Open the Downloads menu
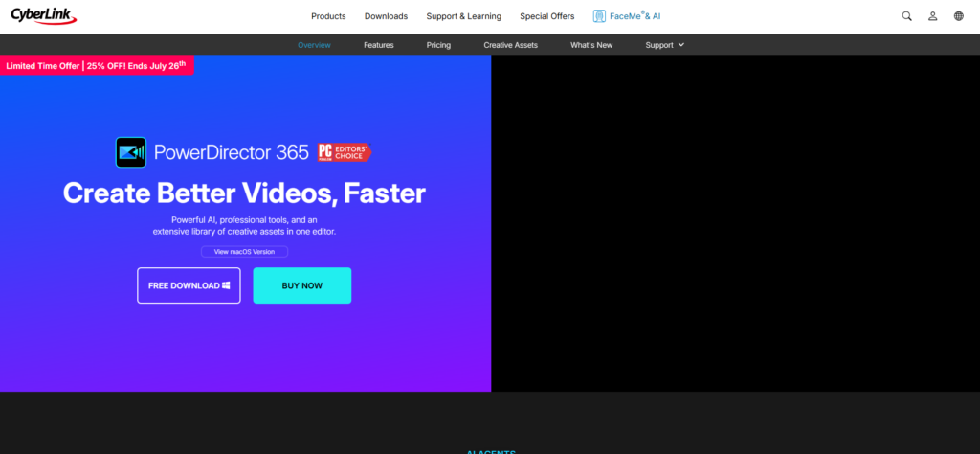The width and height of the screenshot is (980, 454). coord(386,16)
